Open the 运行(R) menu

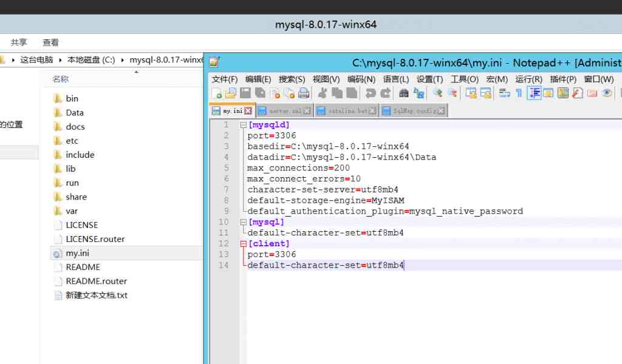pos(529,79)
